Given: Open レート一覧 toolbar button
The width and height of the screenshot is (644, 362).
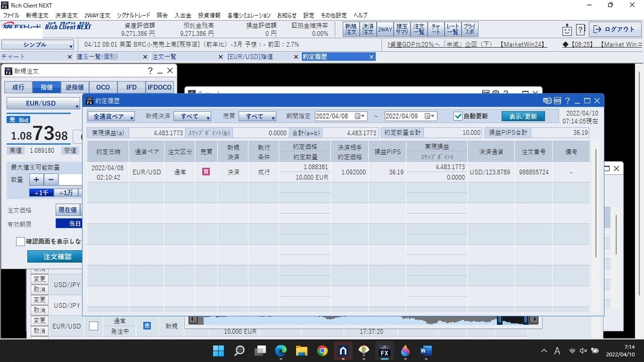Looking at the screenshot, I should pyautogui.click(x=452, y=29).
